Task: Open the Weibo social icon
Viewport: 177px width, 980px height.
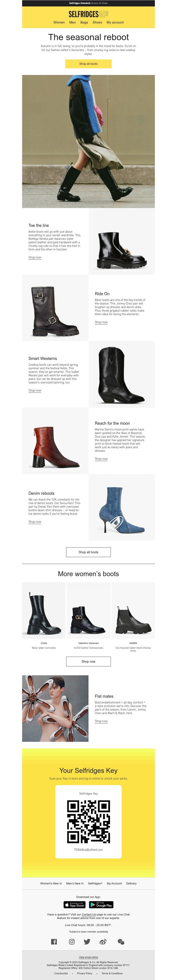Action: pyautogui.click(x=103, y=942)
